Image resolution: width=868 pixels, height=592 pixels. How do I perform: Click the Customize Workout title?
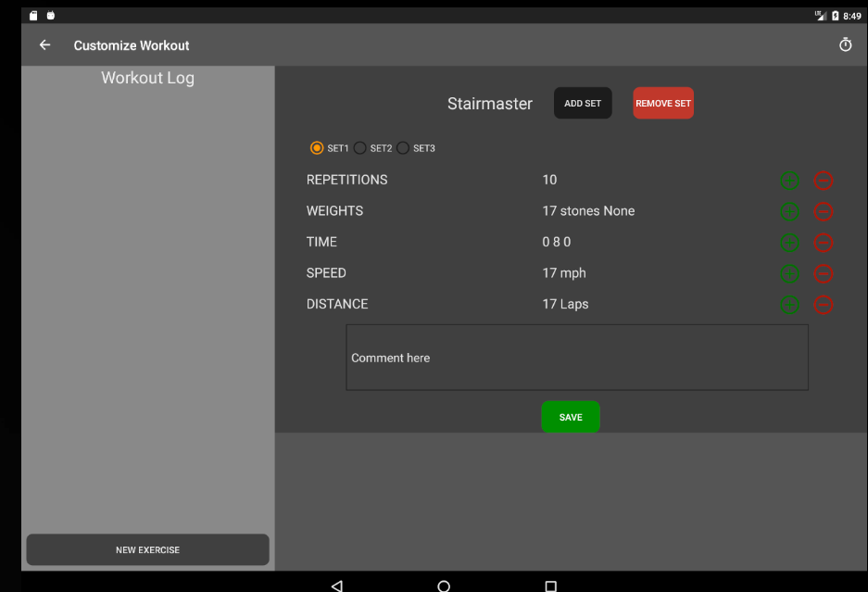132,45
